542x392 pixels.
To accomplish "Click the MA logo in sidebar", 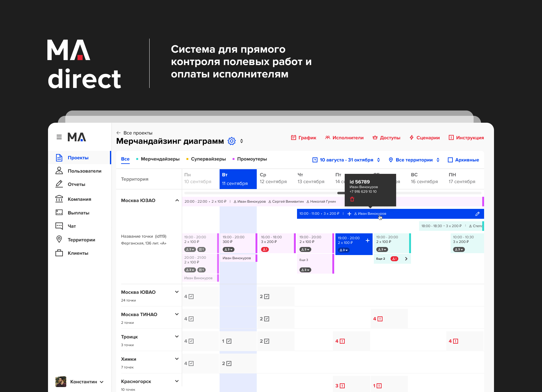I will click(x=77, y=137).
